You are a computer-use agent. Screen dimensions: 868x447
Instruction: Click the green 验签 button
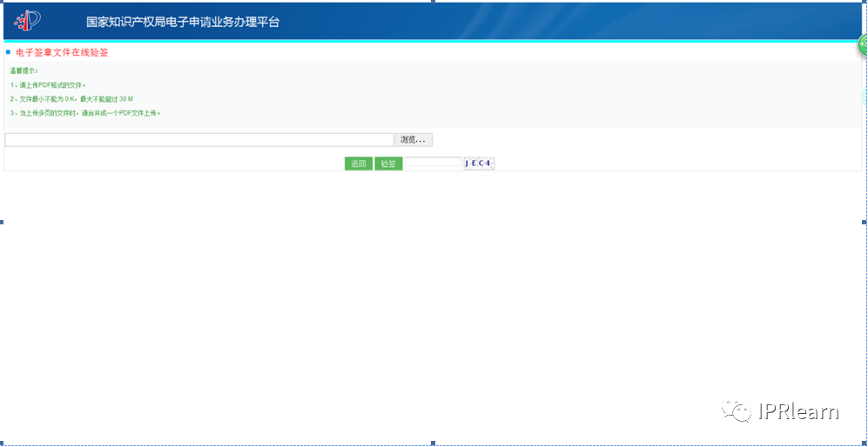click(x=388, y=163)
